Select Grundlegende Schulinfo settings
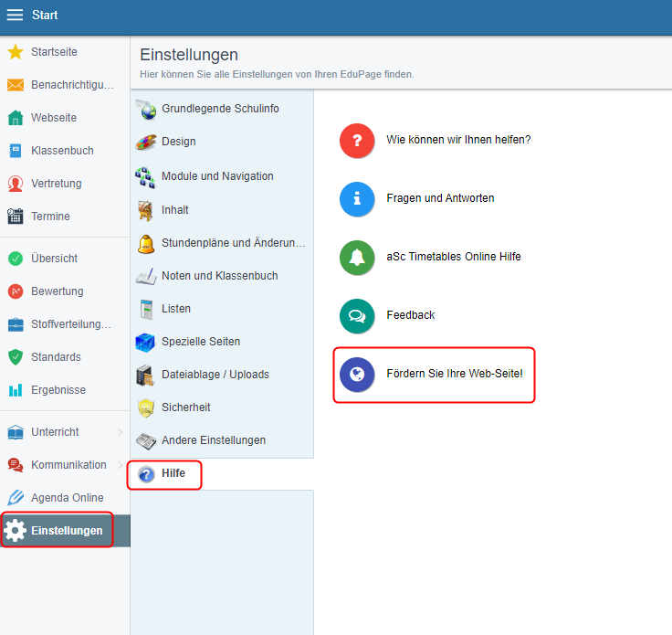Image resolution: width=672 pixels, height=635 pixels. point(222,109)
